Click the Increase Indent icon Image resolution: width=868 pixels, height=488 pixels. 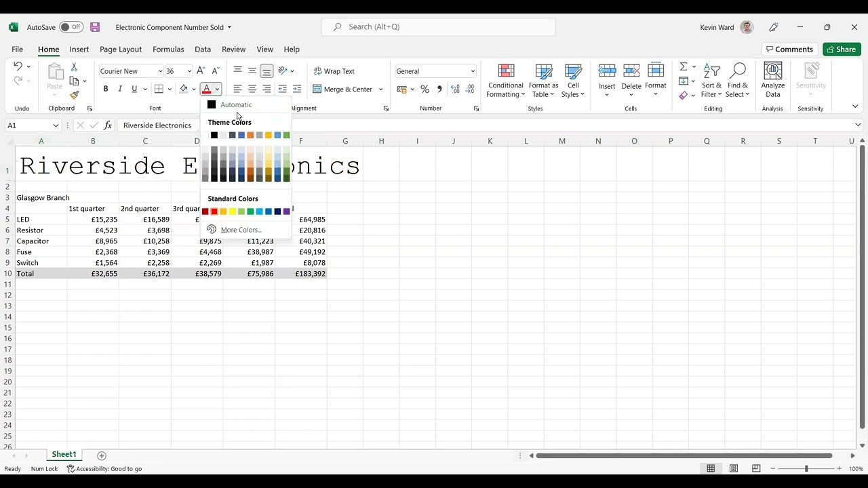pyautogui.click(x=297, y=89)
